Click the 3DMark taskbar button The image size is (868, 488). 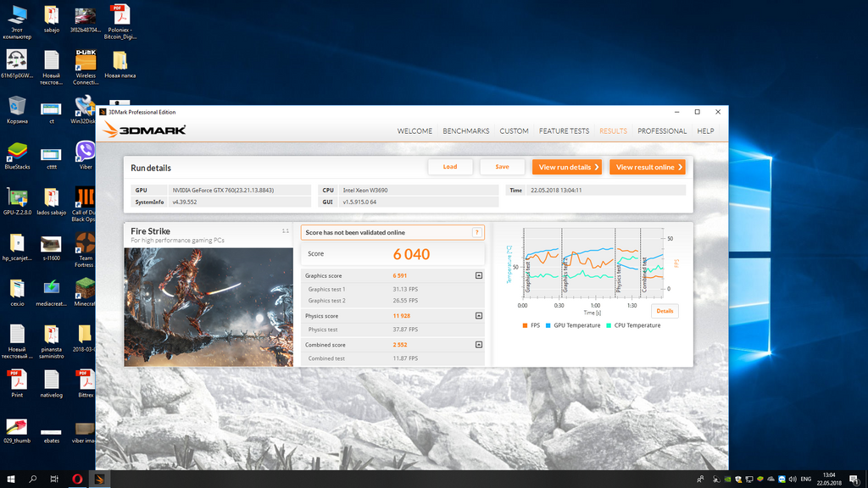[x=100, y=480]
